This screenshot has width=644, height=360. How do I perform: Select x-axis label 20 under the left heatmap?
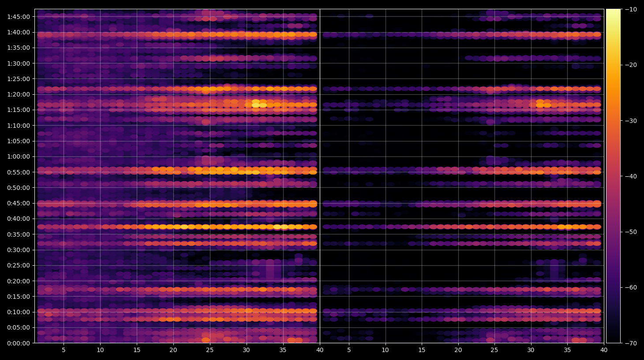point(173,350)
